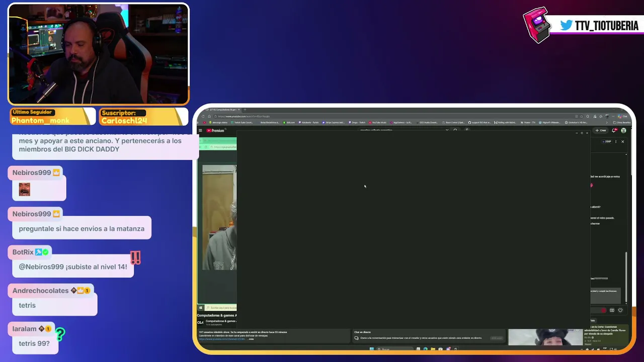Click the heart reaction icon in live chat
This screenshot has width=644, height=362.
pyautogui.click(x=620, y=310)
